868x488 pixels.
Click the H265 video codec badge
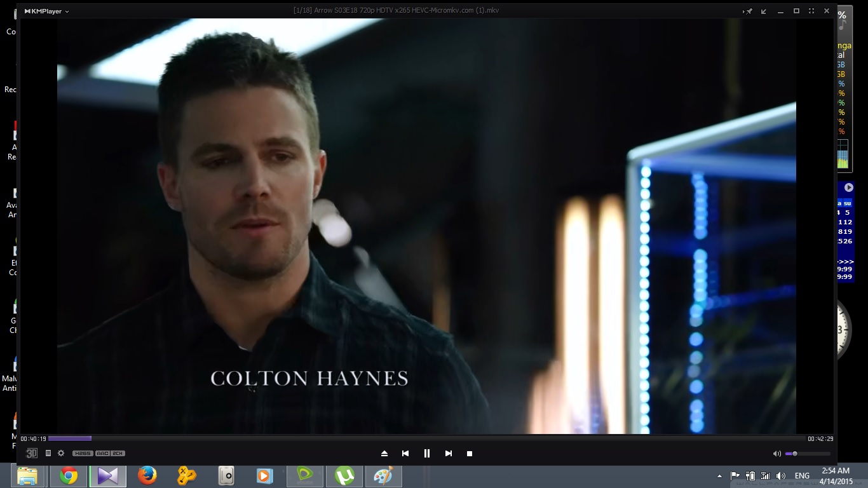click(83, 453)
